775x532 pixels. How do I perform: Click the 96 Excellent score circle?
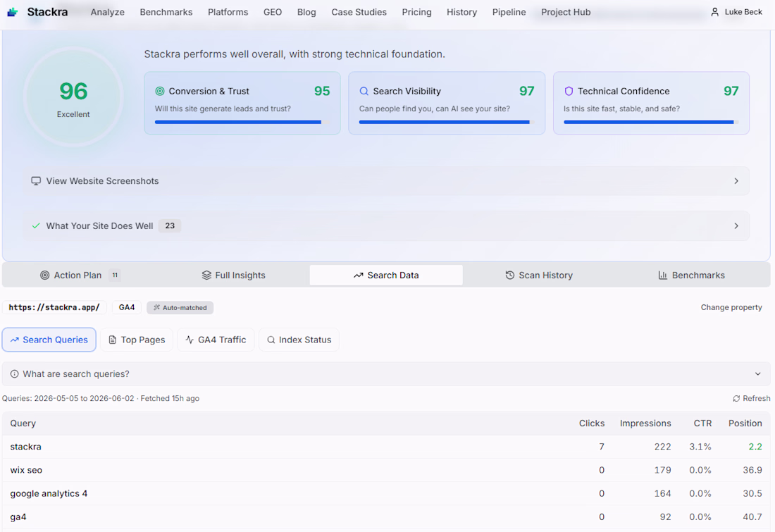tap(73, 97)
